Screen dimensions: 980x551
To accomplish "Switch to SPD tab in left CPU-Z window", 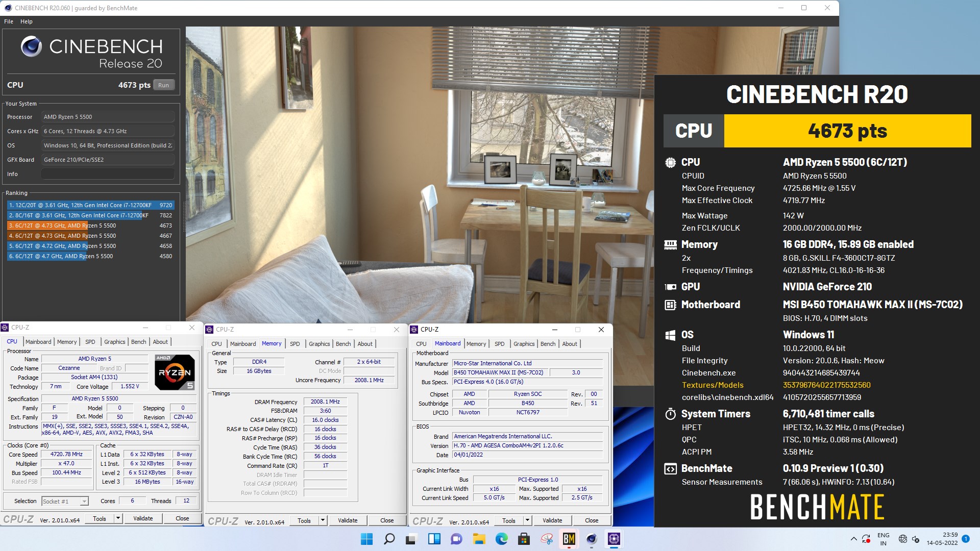I will pos(90,342).
